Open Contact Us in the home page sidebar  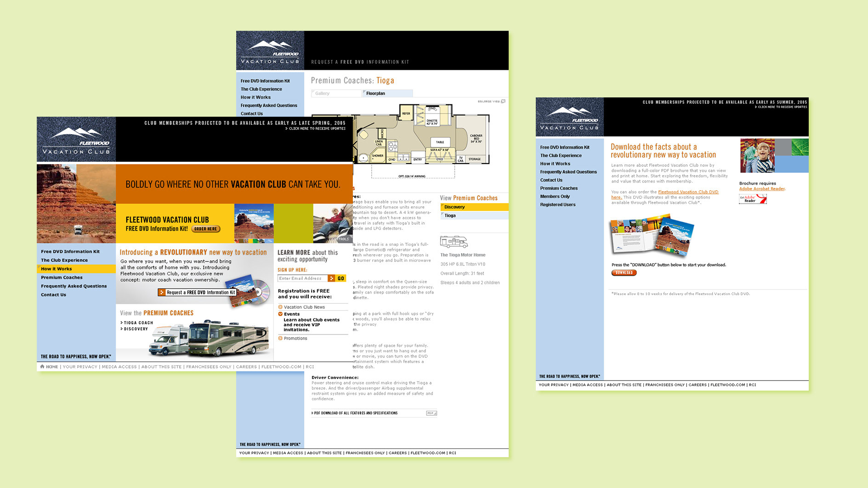54,295
